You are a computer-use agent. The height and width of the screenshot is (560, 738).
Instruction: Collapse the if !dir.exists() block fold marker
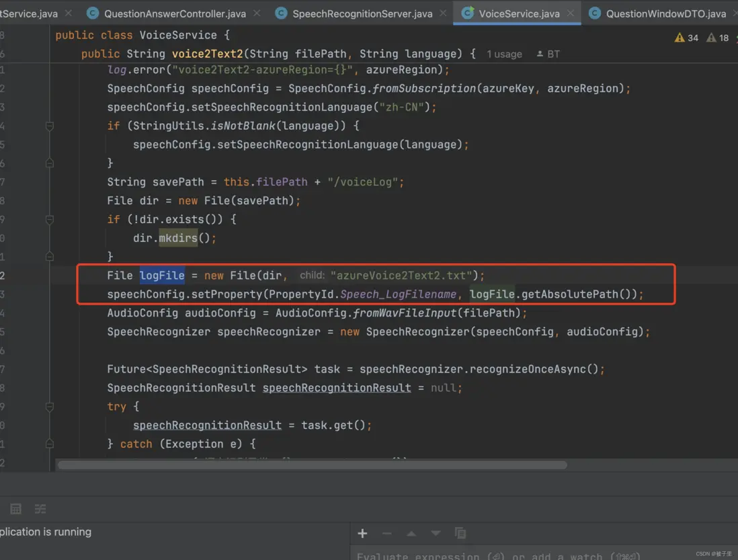50,219
